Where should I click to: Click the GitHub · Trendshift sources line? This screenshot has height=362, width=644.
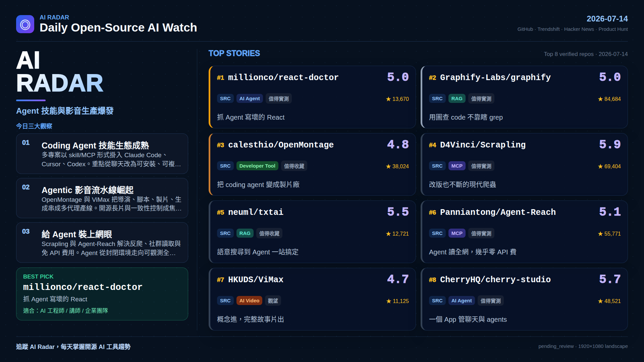pos(573,29)
